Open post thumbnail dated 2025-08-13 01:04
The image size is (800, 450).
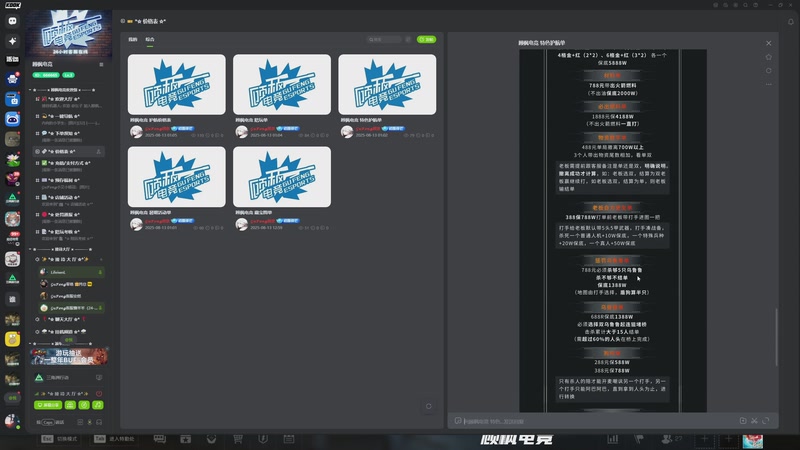(282, 84)
